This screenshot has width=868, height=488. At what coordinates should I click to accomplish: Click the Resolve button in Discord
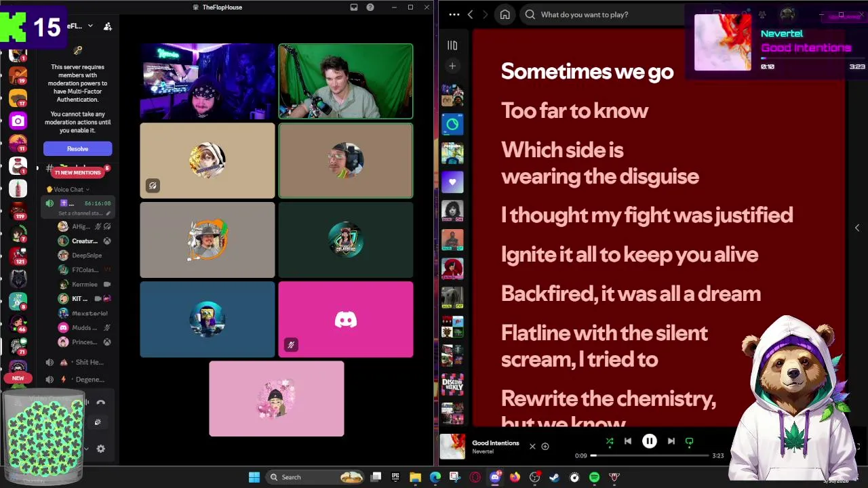click(x=77, y=148)
